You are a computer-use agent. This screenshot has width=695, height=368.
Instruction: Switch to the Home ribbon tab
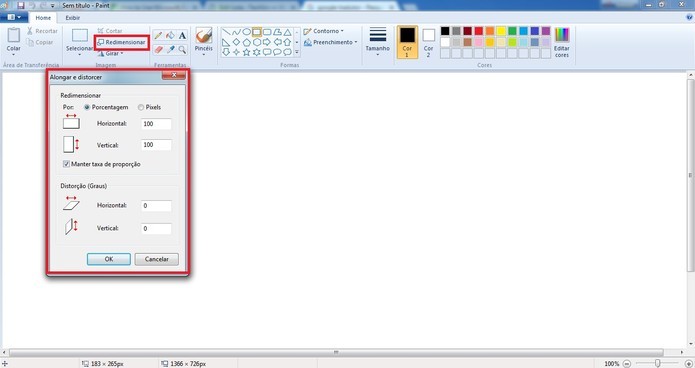point(43,18)
